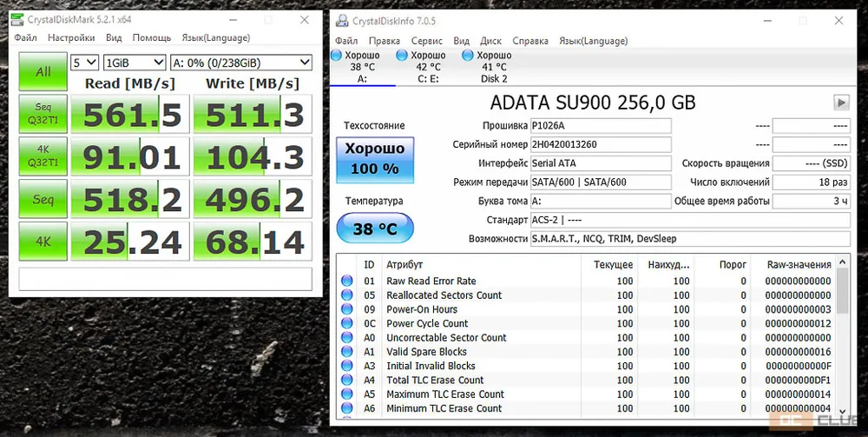The height and width of the screenshot is (437, 868).
Task: Open the Настройки menu in CrystalDiskMark
Action: [71, 38]
